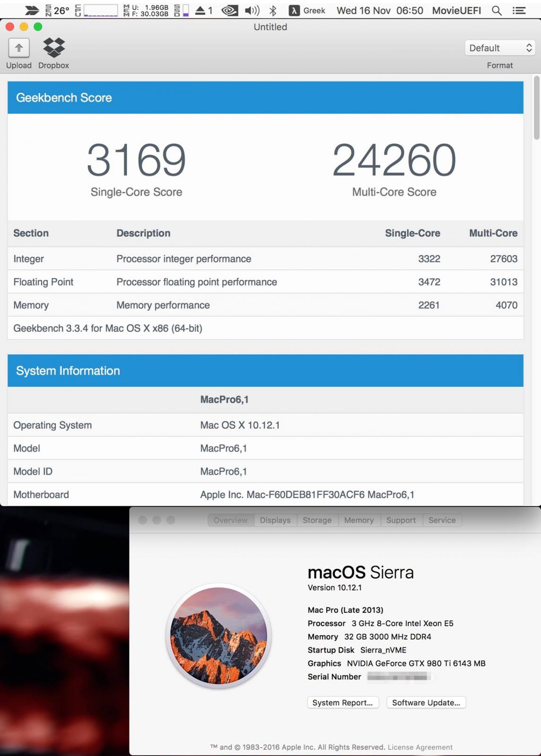Click the Spotlight search magnifier icon
This screenshot has height=756, width=541.
[x=497, y=10]
